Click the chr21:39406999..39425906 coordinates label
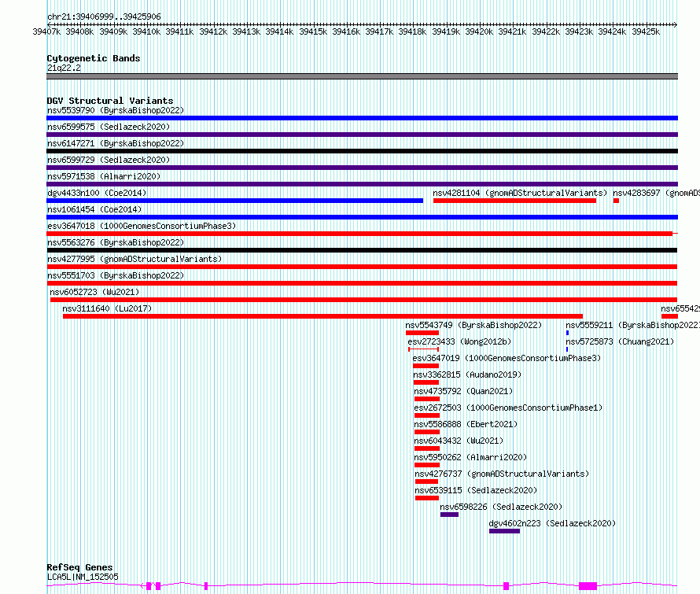Image resolution: width=700 pixels, height=594 pixels. pos(104,17)
